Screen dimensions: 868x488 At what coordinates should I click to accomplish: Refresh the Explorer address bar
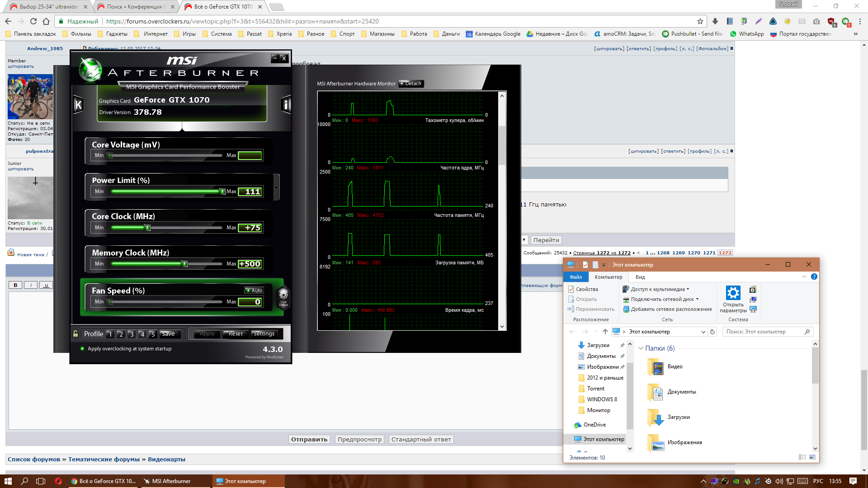coord(712,332)
